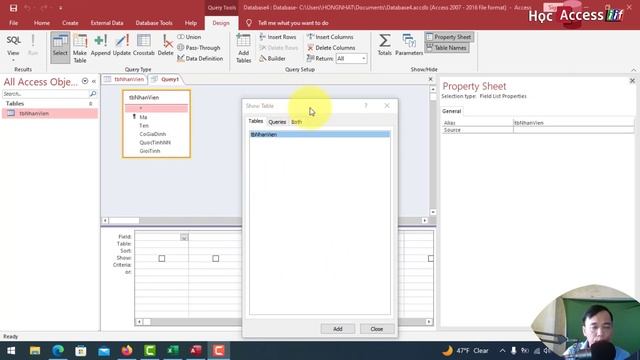Switch to the tblNhanVien document tab
640x360 pixels.
coord(124,79)
